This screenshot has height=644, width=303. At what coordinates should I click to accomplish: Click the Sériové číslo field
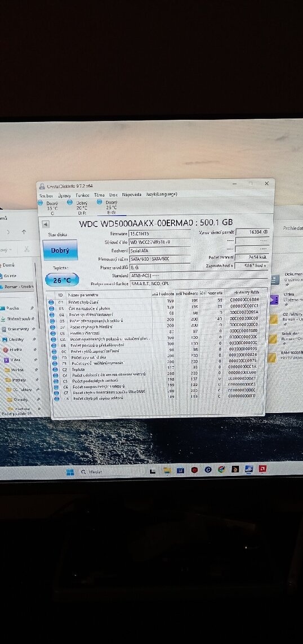point(159,242)
